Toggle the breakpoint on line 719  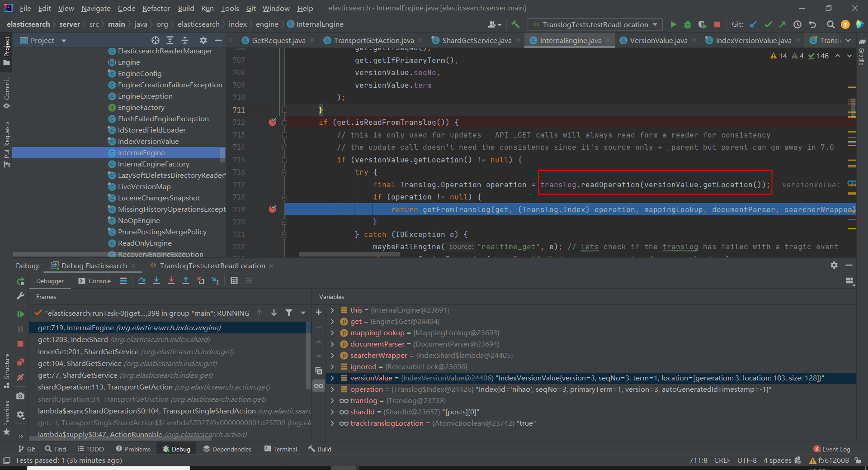tap(273, 209)
